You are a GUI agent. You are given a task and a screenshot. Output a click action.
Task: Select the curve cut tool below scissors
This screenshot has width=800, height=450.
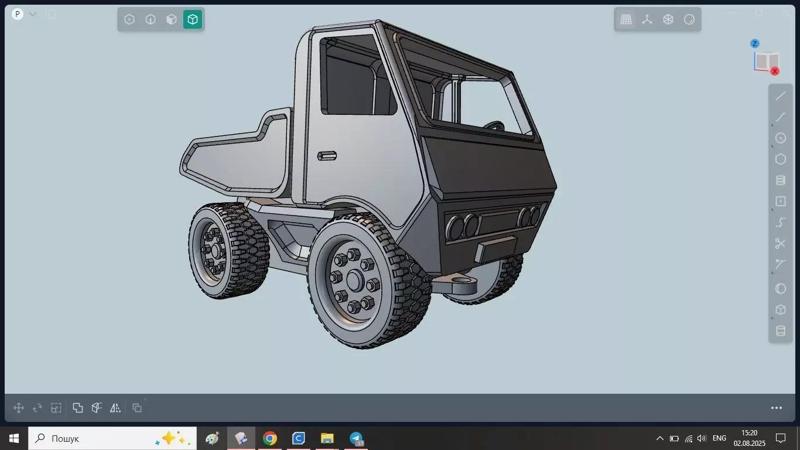tap(781, 264)
